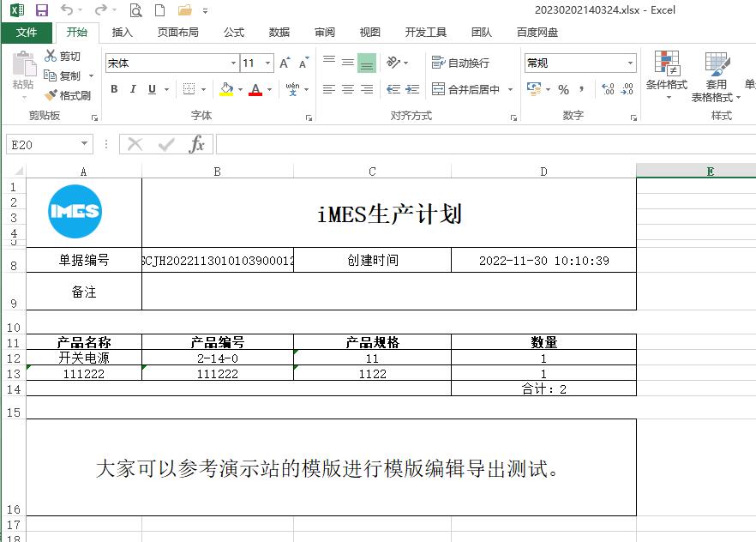The width and height of the screenshot is (756, 542).
Task: Expand the font color dropdown arrow
Action: pos(269,89)
